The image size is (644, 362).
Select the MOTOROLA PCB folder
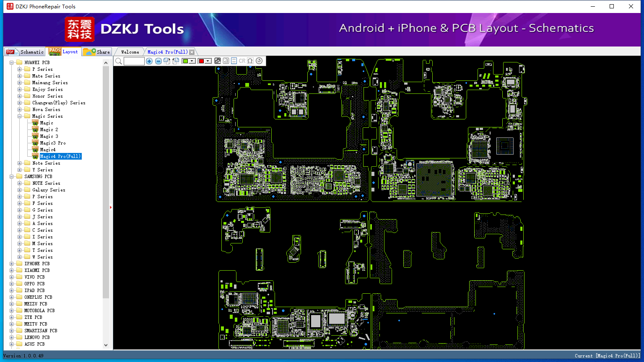(x=39, y=310)
